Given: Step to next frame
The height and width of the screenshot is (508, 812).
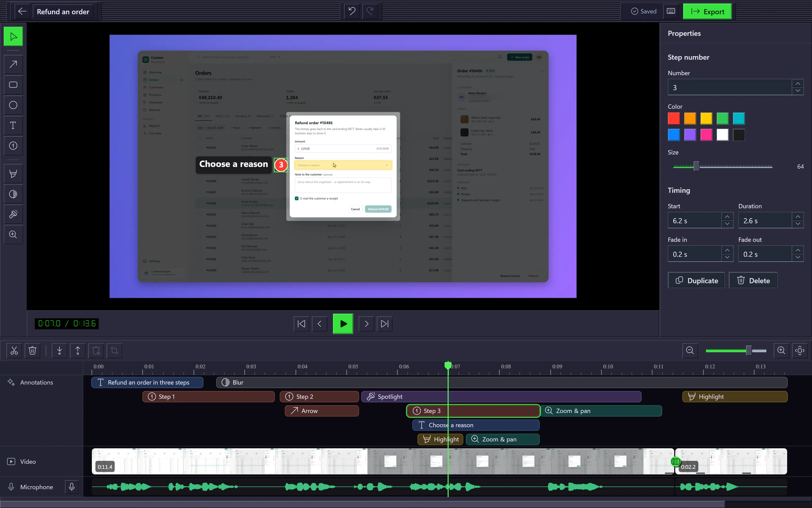Looking at the screenshot, I should [x=366, y=324].
